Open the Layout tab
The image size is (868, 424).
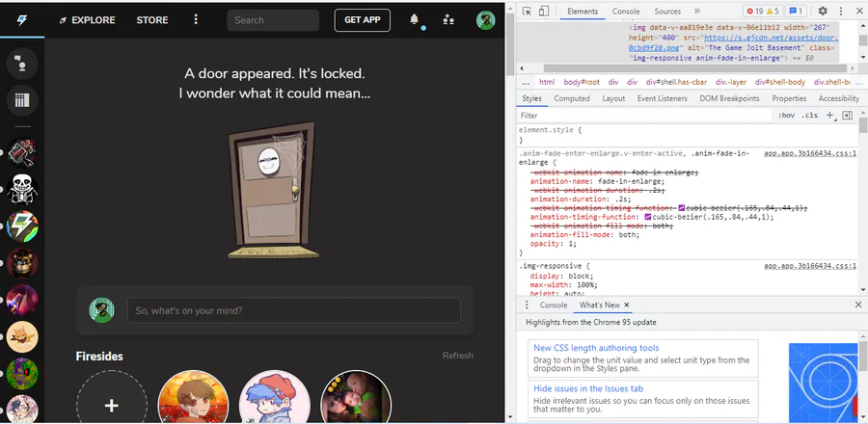[613, 98]
